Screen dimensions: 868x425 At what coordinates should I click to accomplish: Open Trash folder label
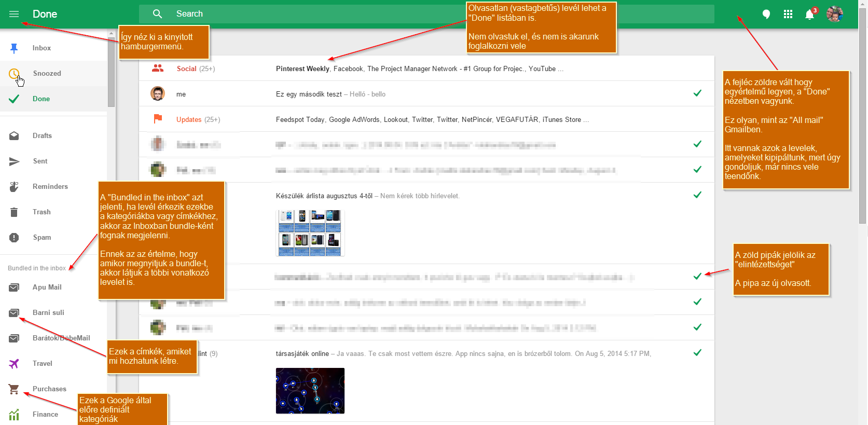pyautogui.click(x=42, y=212)
